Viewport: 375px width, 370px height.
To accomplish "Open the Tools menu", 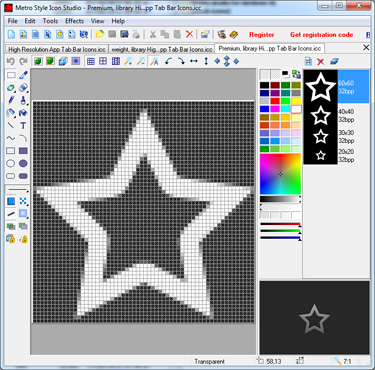I will click(50, 21).
